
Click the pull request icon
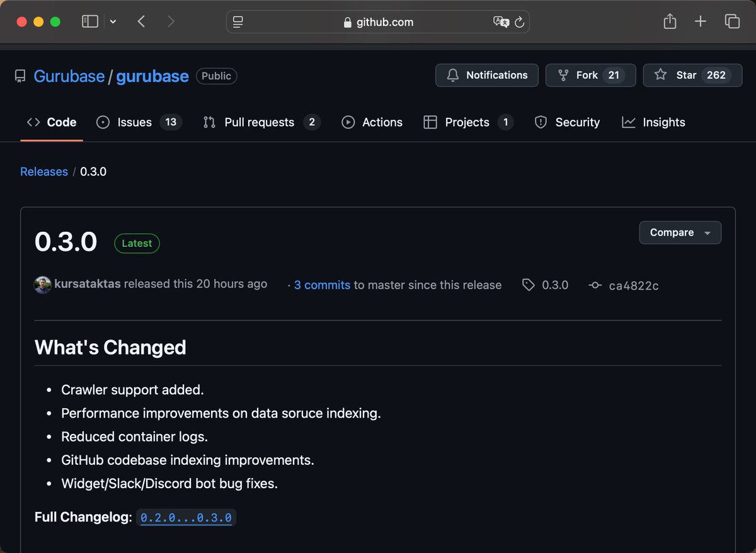[209, 122]
